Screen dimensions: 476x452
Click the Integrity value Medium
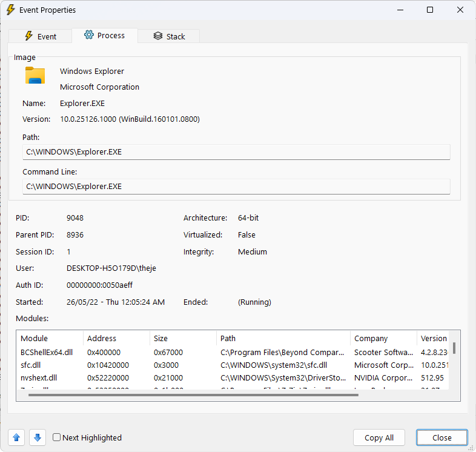pyautogui.click(x=253, y=252)
